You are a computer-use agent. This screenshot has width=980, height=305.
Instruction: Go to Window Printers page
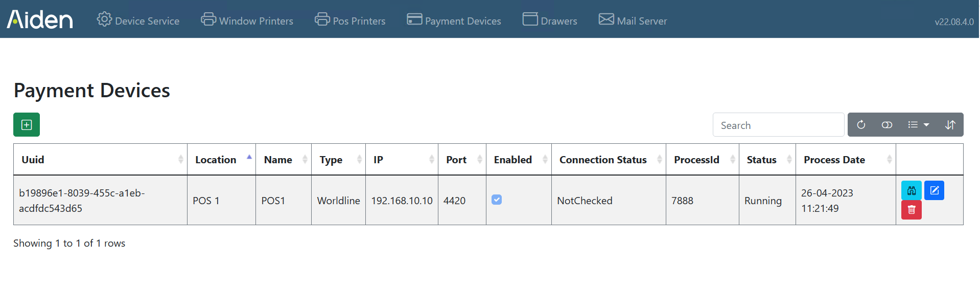(247, 20)
